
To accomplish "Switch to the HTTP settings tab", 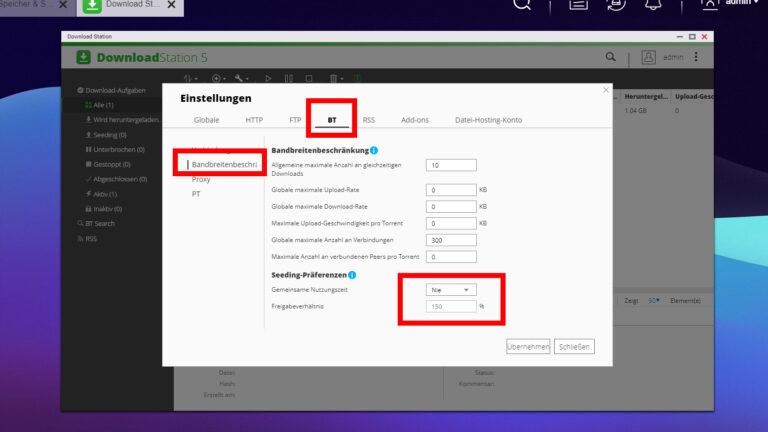I will coord(254,120).
